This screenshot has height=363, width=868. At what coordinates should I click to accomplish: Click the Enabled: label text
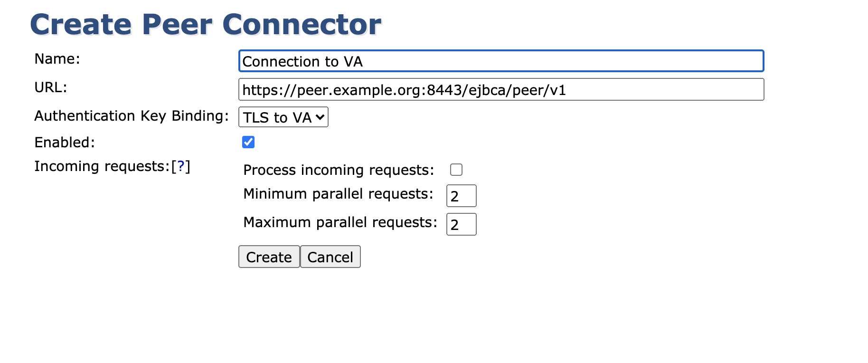(x=65, y=143)
